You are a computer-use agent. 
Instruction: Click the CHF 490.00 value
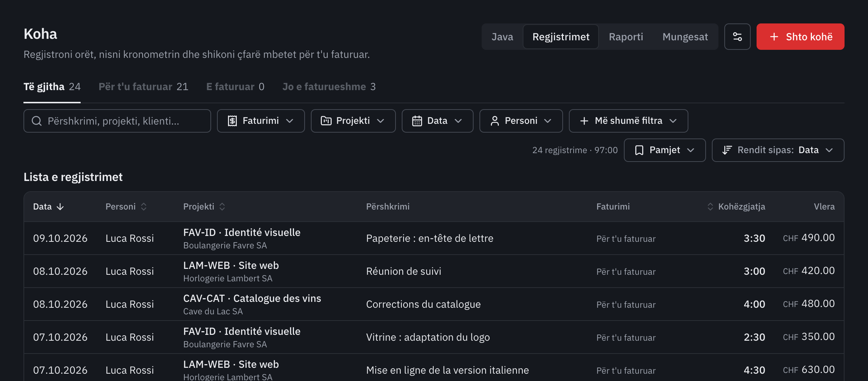click(x=809, y=238)
